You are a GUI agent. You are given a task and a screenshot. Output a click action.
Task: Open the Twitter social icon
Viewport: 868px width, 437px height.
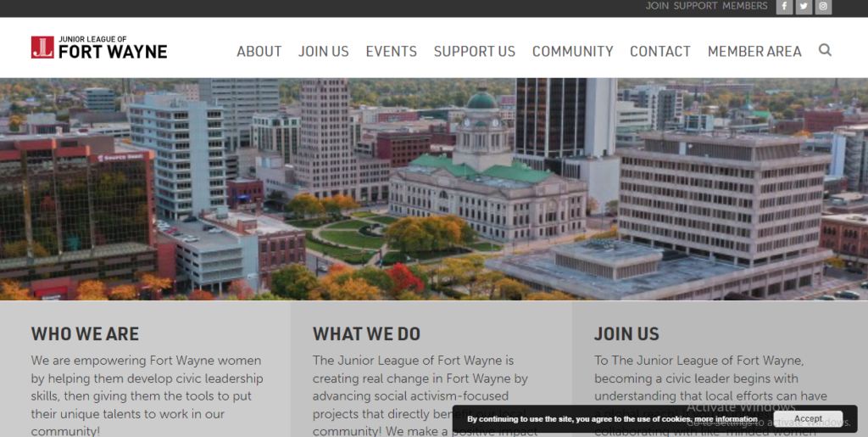point(804,7)
